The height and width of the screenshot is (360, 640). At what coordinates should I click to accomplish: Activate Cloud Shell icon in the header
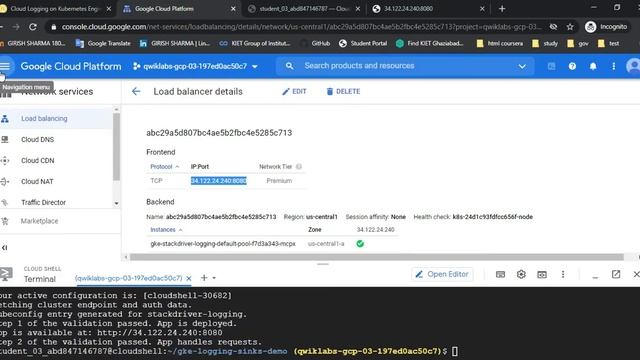pyautogui.click(x=551, y=66)
